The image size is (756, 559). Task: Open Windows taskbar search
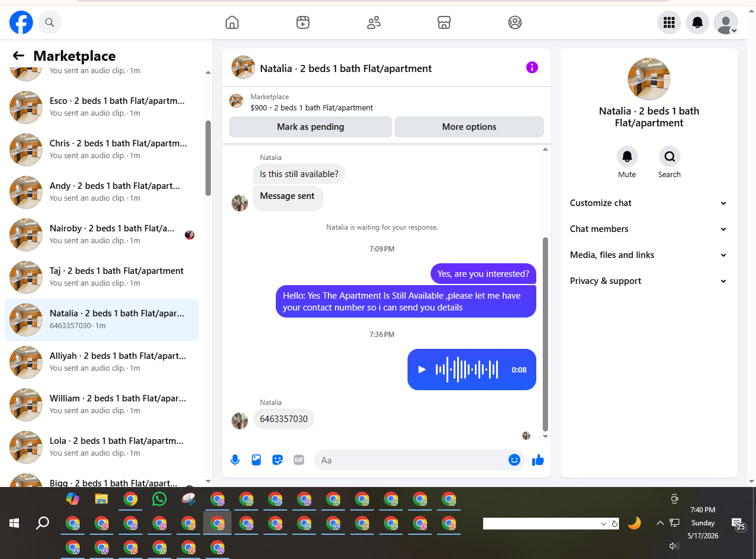tap(43, 523)
